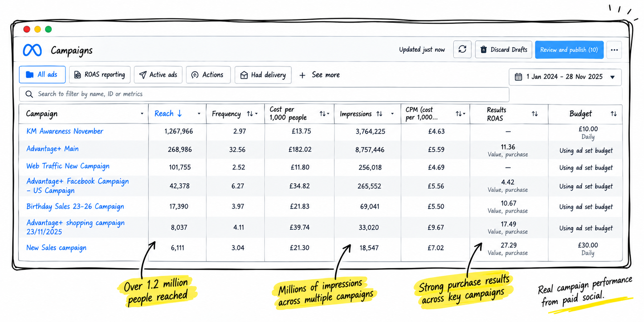Open the CPM column dropdown caret
The image size is (644, 322).
pos(464,114)
